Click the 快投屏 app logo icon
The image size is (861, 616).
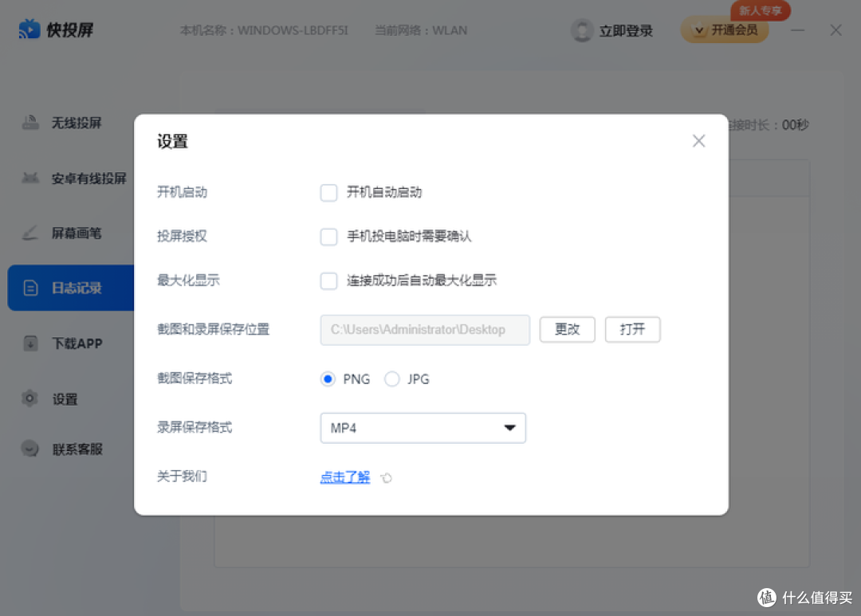point(29,29)
